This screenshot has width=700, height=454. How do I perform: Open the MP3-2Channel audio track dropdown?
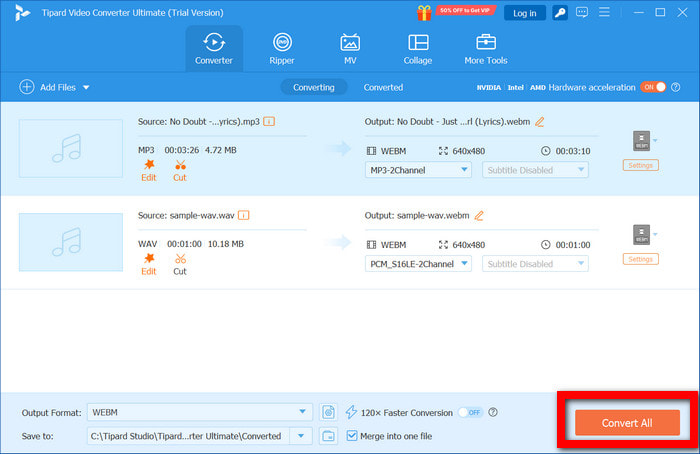click(464, 170)
